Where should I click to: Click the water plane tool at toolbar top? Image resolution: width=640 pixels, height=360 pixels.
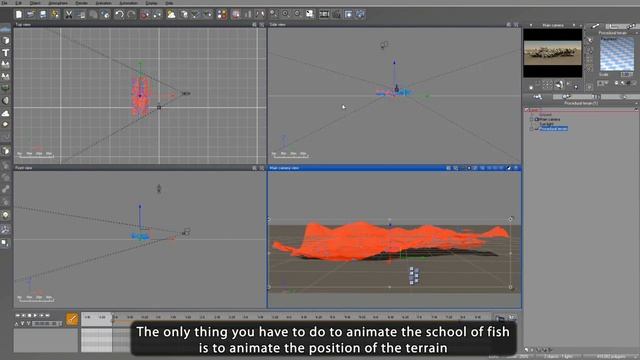(x=6, y=30)
